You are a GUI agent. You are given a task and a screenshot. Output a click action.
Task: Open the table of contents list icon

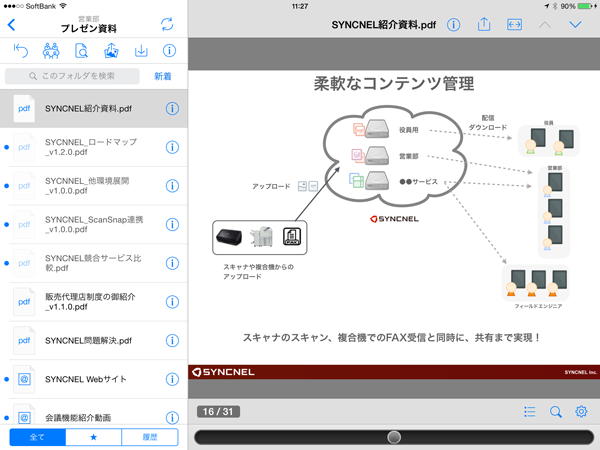tap(530, 412)
